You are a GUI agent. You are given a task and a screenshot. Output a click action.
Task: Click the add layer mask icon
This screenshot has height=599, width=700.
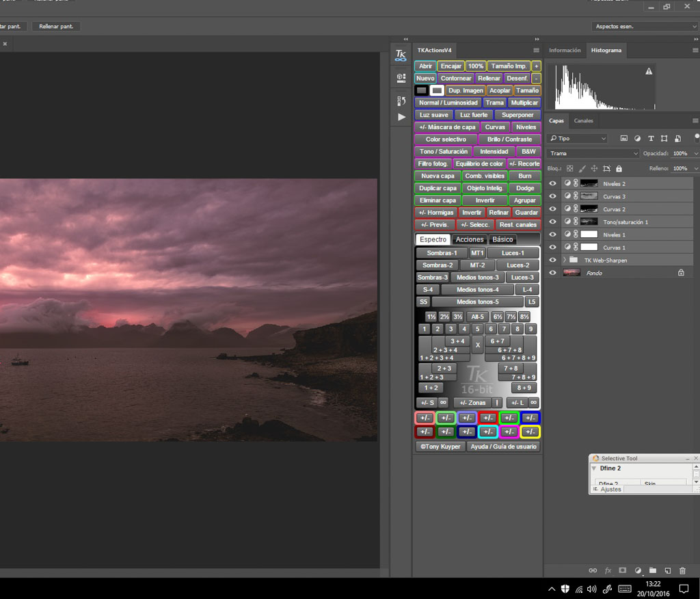(622, 570)
